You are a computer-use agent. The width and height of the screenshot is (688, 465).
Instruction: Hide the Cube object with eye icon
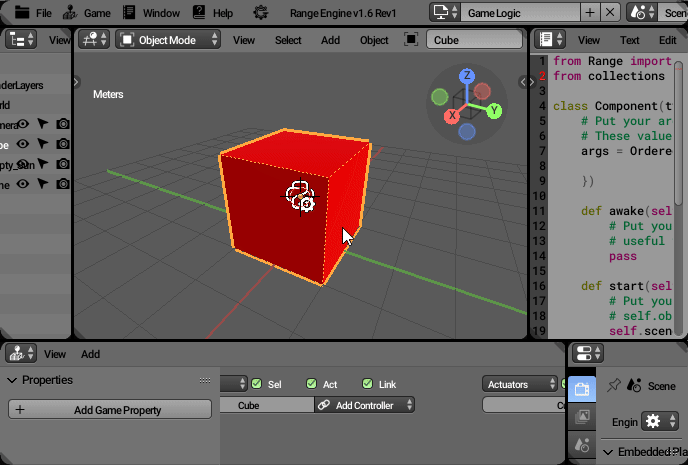point(24,144)
